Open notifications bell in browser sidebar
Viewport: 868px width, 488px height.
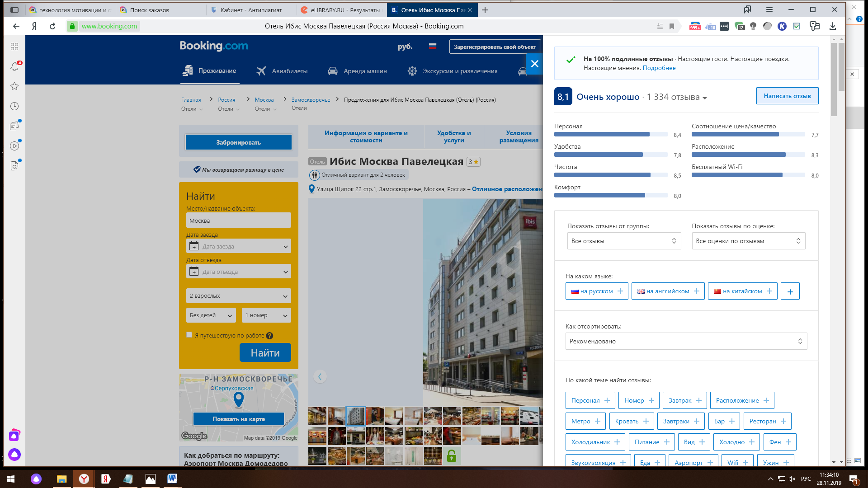click(14, 66)
